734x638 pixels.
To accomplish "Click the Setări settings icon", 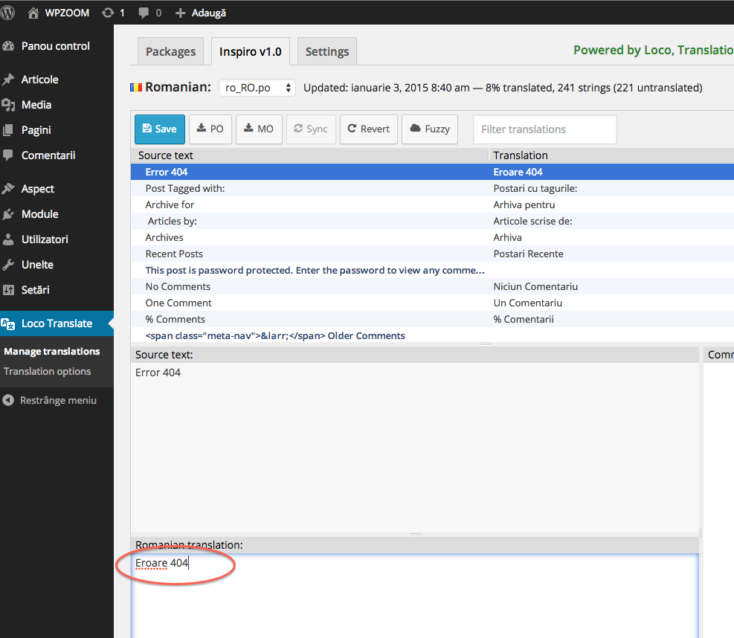I will tap(8, 290).
